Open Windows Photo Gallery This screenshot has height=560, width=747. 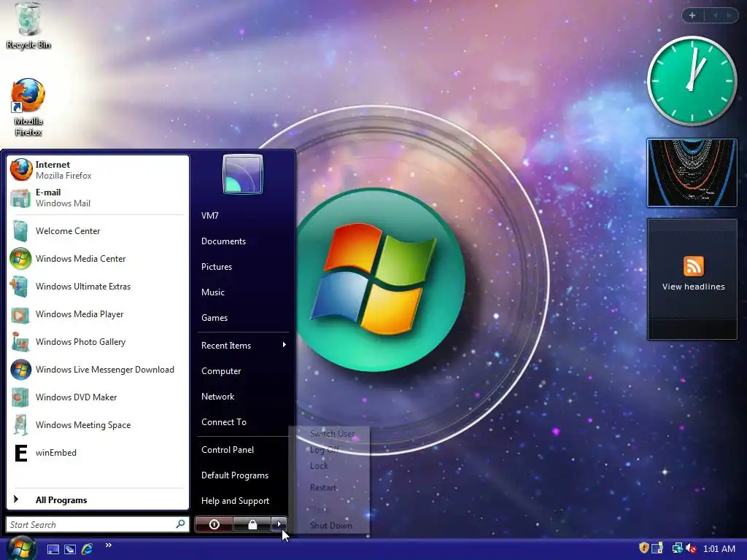click(98, 342)
